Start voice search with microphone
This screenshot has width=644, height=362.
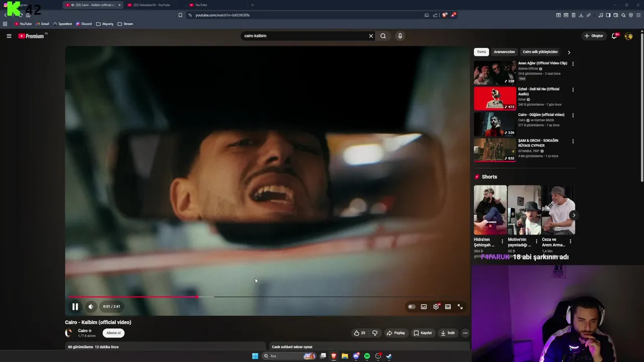400,36
